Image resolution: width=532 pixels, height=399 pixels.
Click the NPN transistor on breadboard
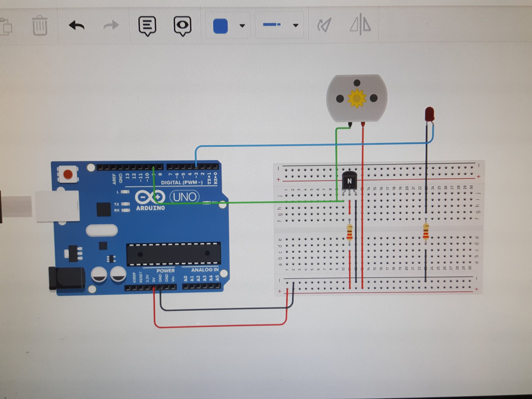[349, 181]
